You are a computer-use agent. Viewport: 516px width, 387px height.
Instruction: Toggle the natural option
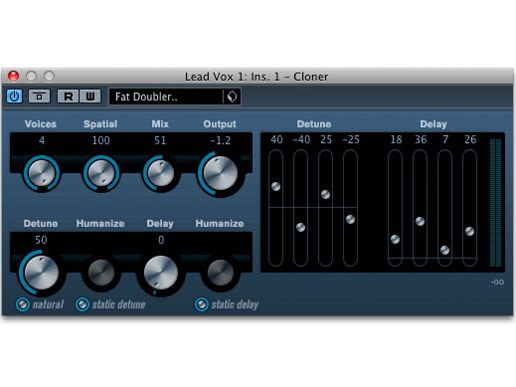23,304
